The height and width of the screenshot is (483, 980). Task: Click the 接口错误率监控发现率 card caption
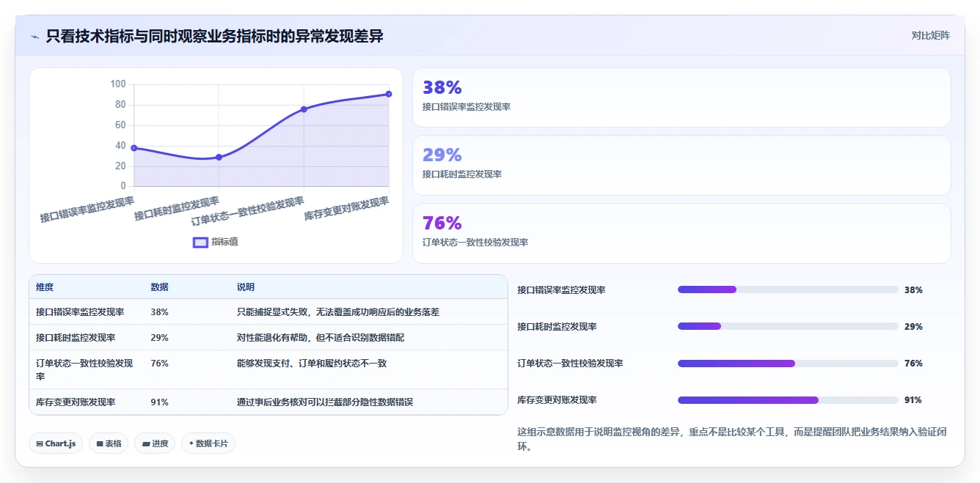tap(467, 107)
